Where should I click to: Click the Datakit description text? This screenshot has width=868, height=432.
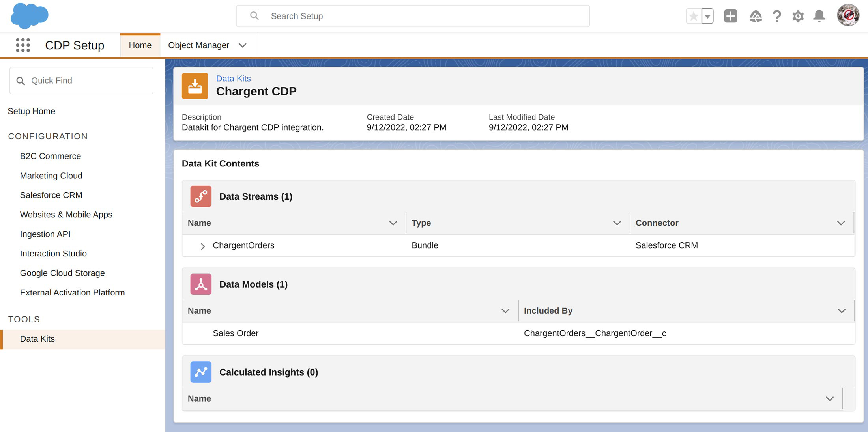click(x=253, y=128)
